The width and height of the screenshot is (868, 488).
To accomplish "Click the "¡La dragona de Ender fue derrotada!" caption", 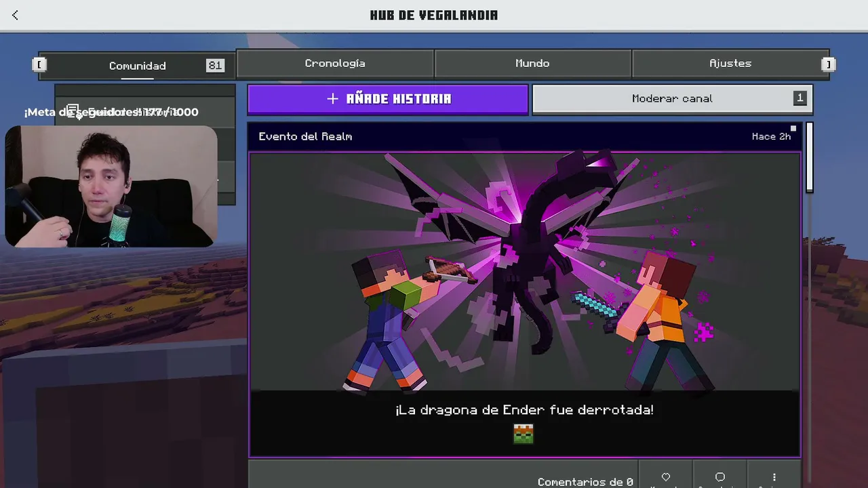I will pyautogui.click(x=524, y=410).
